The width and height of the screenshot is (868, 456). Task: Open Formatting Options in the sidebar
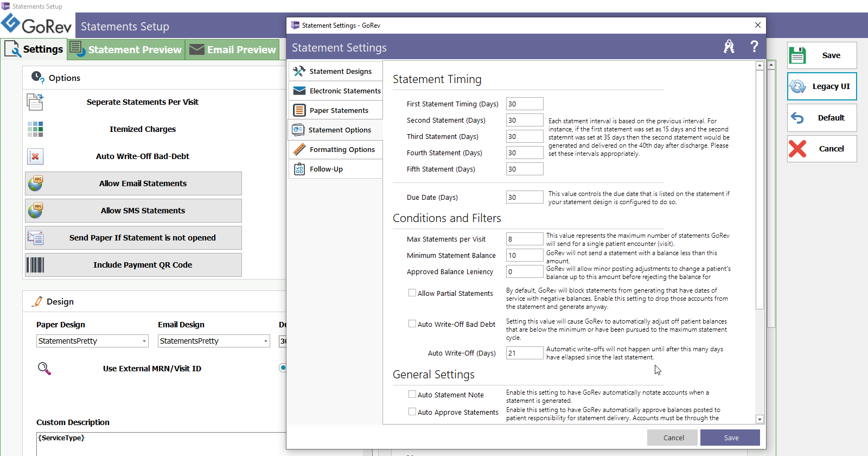tap(336, 149)
